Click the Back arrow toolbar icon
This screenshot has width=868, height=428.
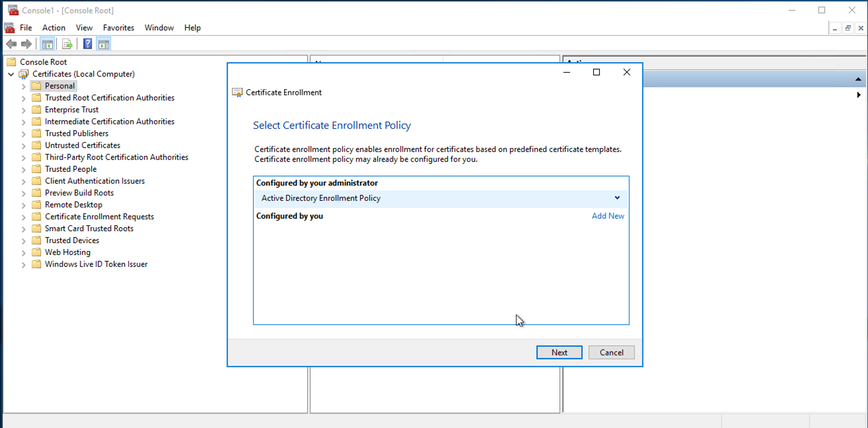tap(12, 44)
